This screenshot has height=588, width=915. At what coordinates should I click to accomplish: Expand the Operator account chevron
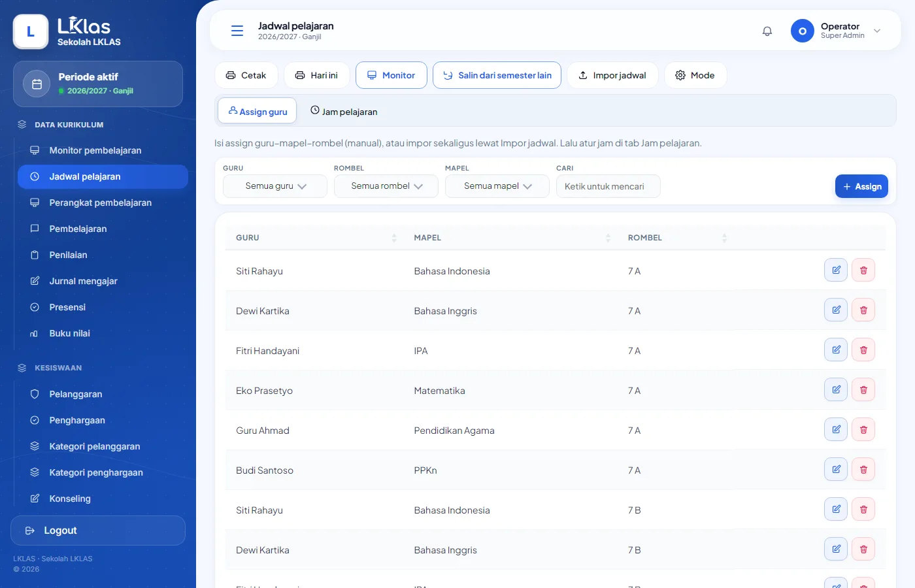(877, 31)
